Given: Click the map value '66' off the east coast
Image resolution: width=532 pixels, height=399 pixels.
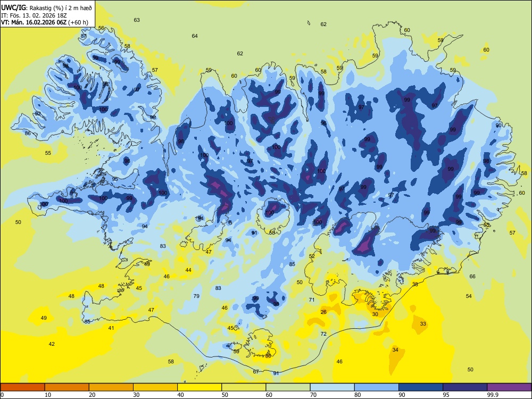Looking at the screenshot, I should coord(472,277).
